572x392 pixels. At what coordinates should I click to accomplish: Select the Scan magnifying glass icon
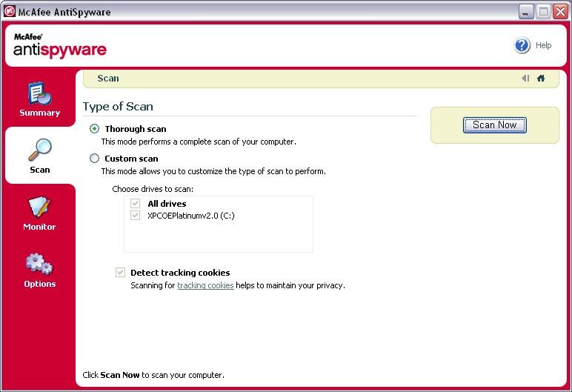coord(40,150)
